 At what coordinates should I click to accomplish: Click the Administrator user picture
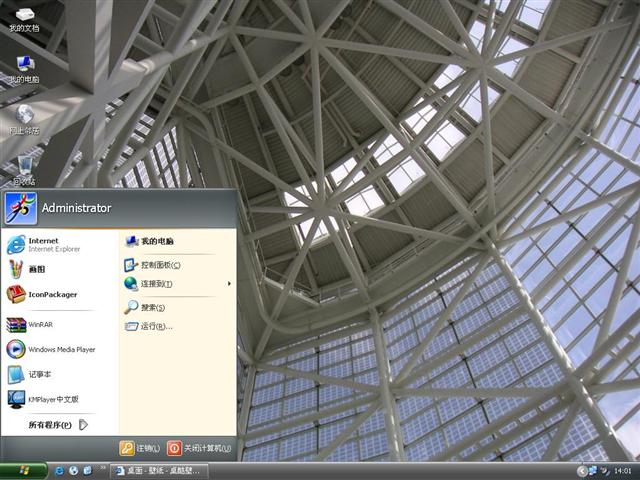point(21,208)
